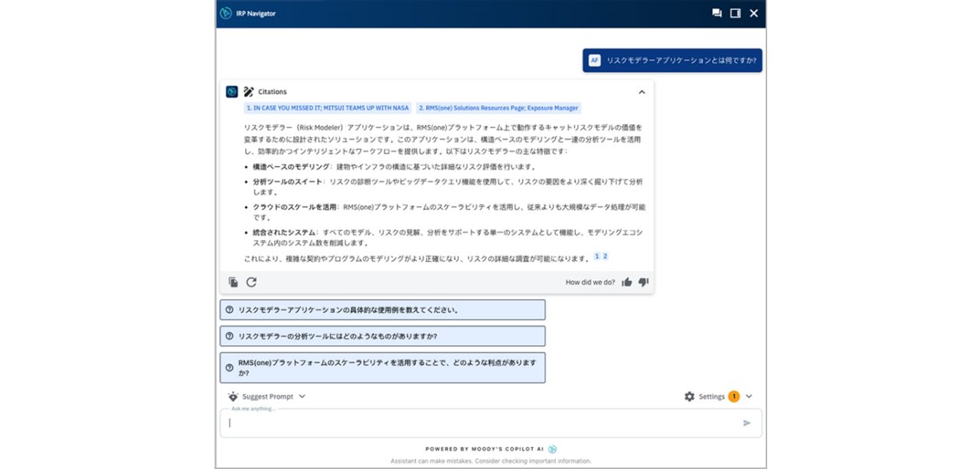Give thumbs down feedback
This screenshot has width=980, height=469.
pyautogui.click(x=643, y=282)
